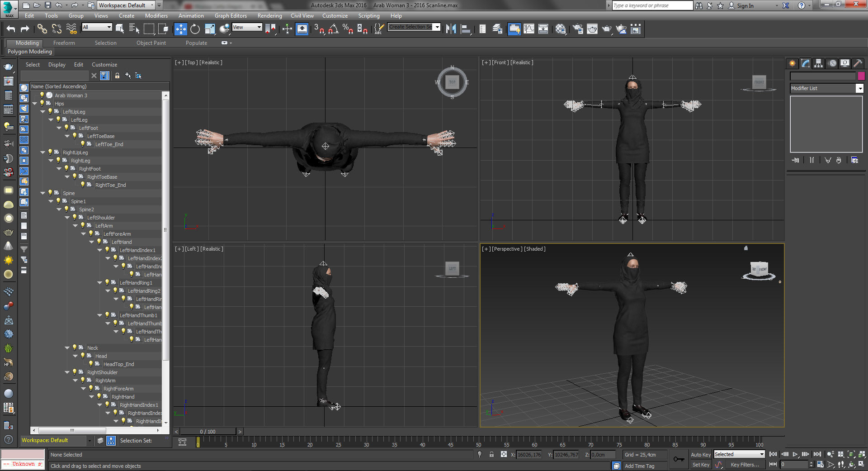Choose the Rectangular Selection Region tool
Image resolution: width=868 pixels, height=471 pixels.
[x=149, y=29]
